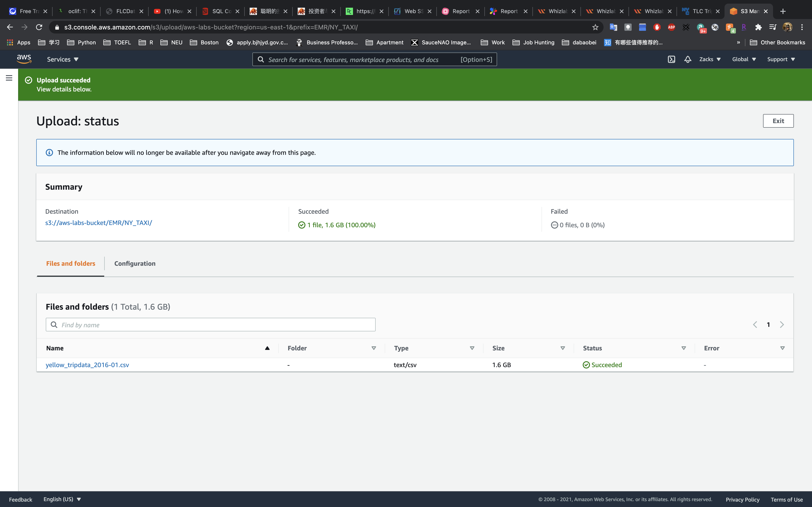Expand the Global region dropdown
Viewport: 812px width, 507px height.
pyautogui.click(x=744, y=59)
